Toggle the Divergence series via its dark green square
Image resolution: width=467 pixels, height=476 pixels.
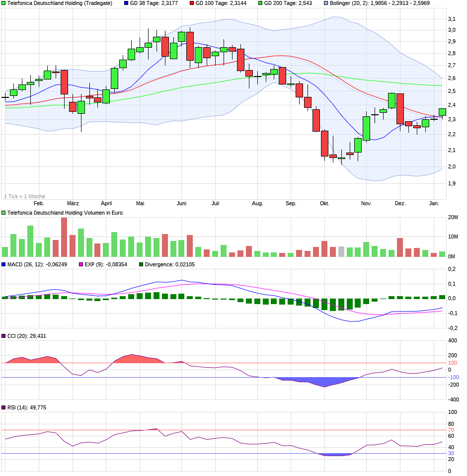coord(141,265)
